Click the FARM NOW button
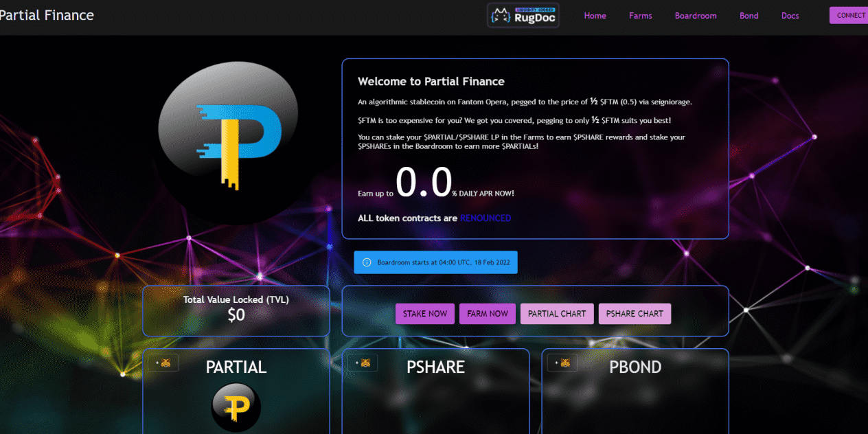868x434 pixels. 488,314
